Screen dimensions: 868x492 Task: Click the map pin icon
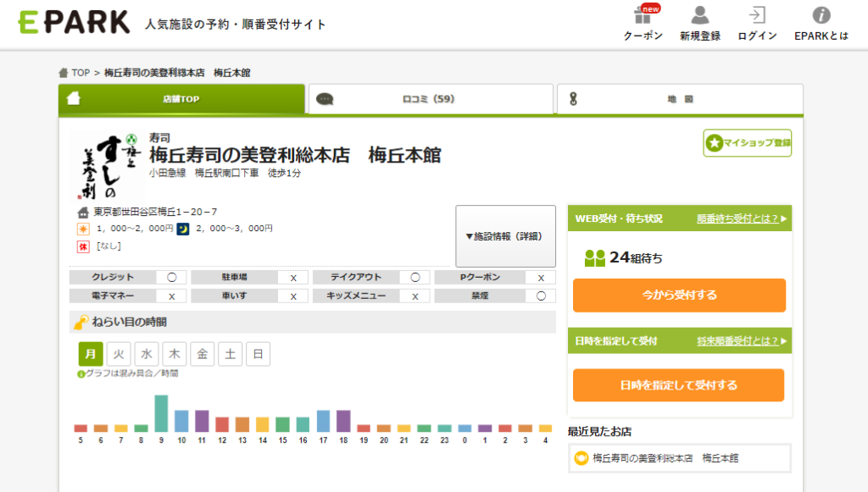click(x=573, y=99)
